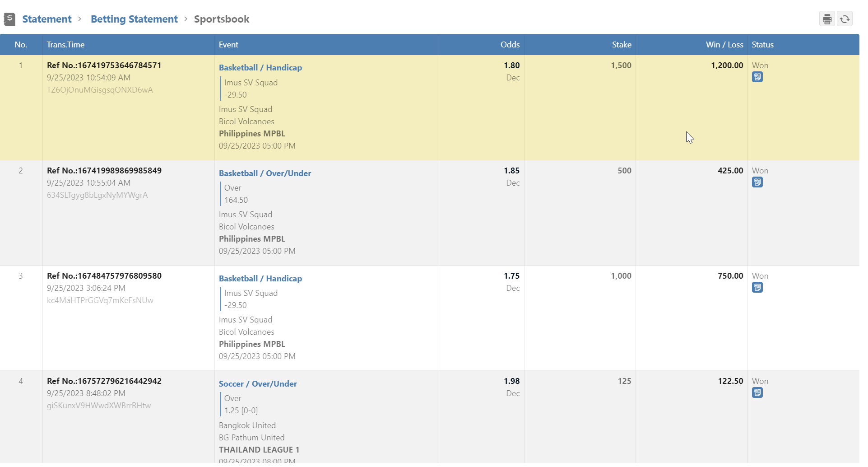Select reference number 167419753646784571

tap(104, 65)
